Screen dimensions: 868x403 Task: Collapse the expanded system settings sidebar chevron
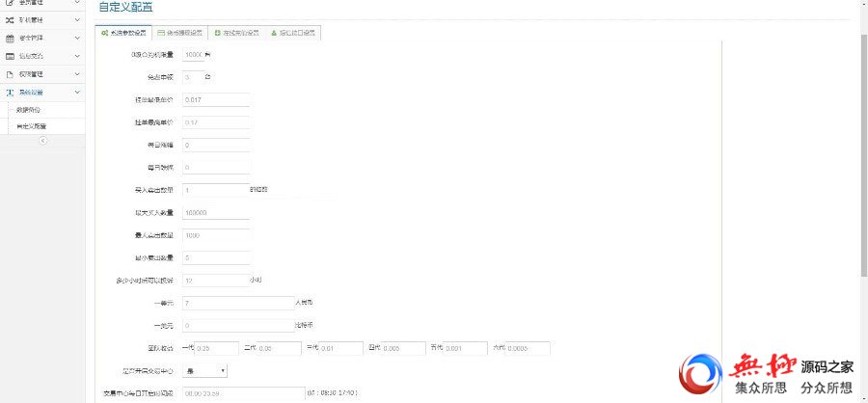tap(77, 92)
